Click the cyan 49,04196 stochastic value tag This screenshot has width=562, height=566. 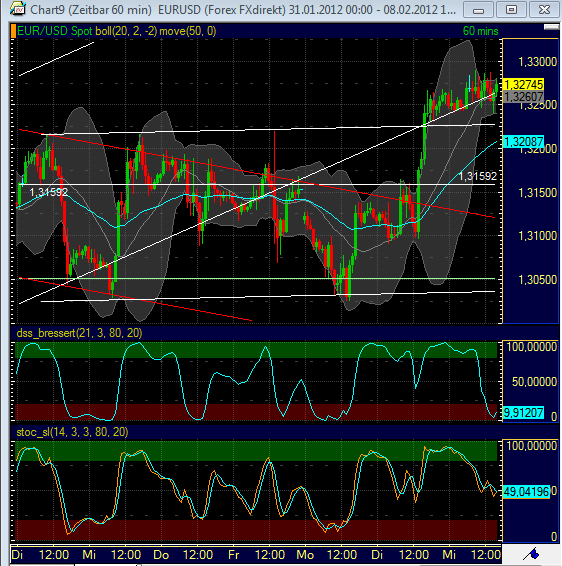pyautogui.click(x=526, y=491)
